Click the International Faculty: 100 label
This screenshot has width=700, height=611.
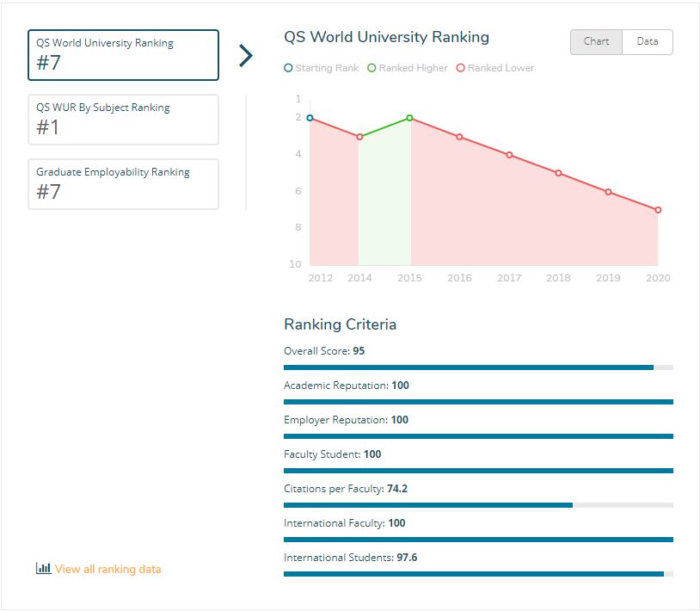pos(345,523)
